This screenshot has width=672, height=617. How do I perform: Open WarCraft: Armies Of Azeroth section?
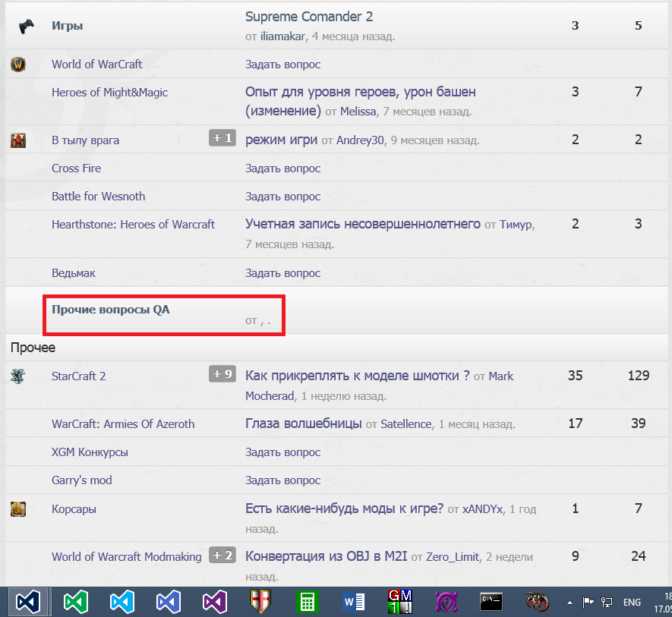[x=123, y=424]
